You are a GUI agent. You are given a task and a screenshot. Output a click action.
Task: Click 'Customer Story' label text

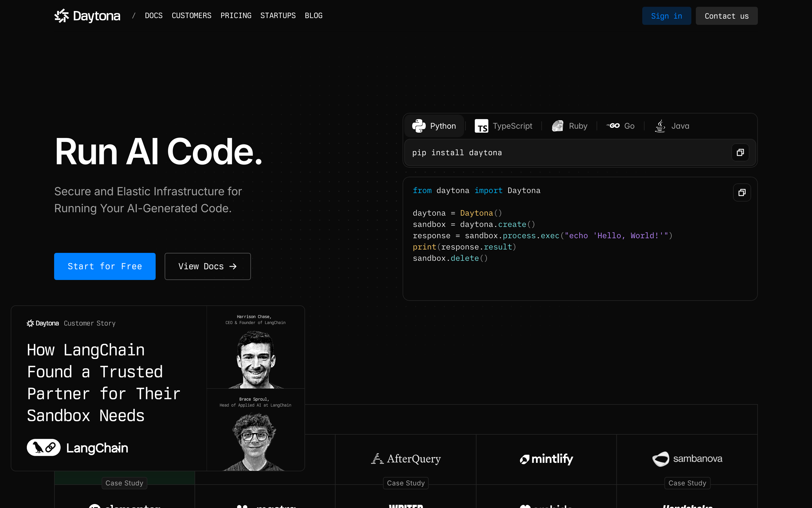click(90, 323)
